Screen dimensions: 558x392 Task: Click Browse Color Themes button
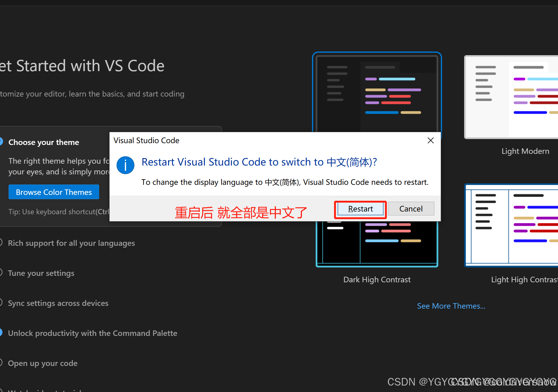(x=54, y=192)
